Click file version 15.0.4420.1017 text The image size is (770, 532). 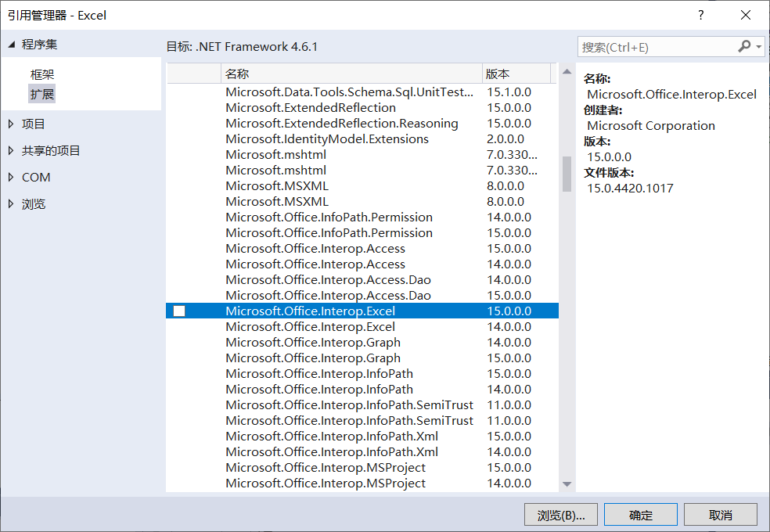[x=630, y=189]
